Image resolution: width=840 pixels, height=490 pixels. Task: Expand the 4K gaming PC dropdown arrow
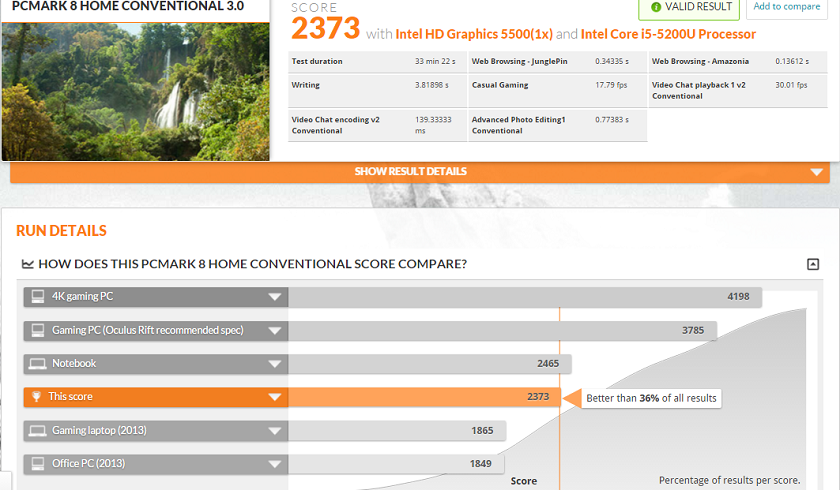click(x=274, y=297)
